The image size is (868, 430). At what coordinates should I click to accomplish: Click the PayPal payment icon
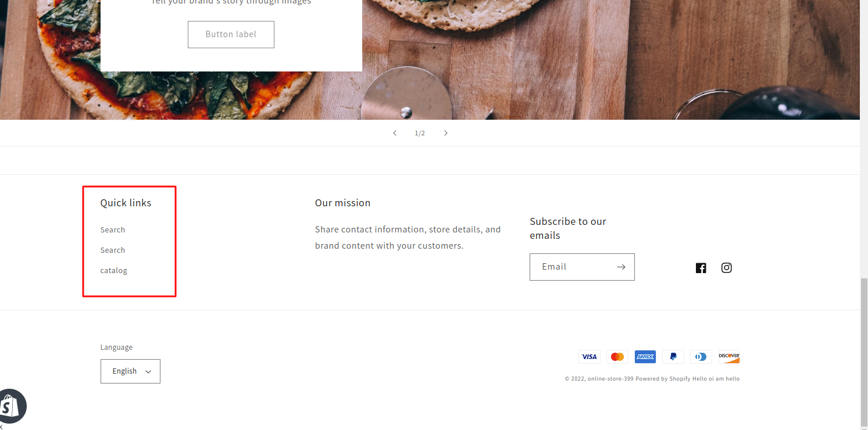pos(673,357)
